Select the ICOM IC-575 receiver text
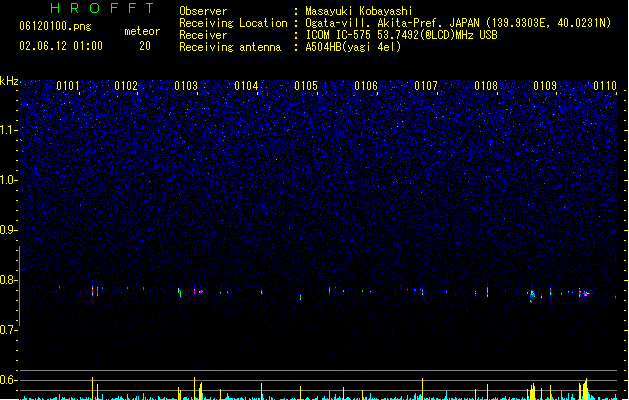The image size is (629, 400). [401, 35]
